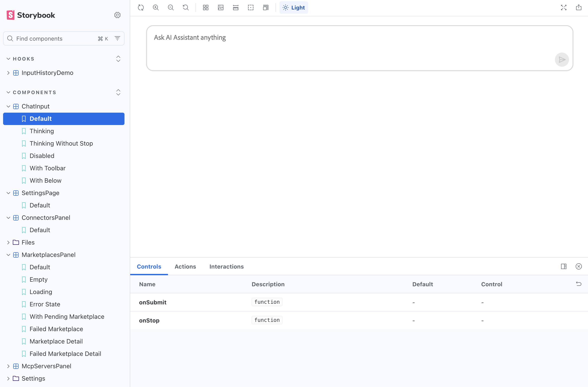This screenshot has height=387, width=588.
Task: Expand all in HOOKS section
Action: pos(118,59)
